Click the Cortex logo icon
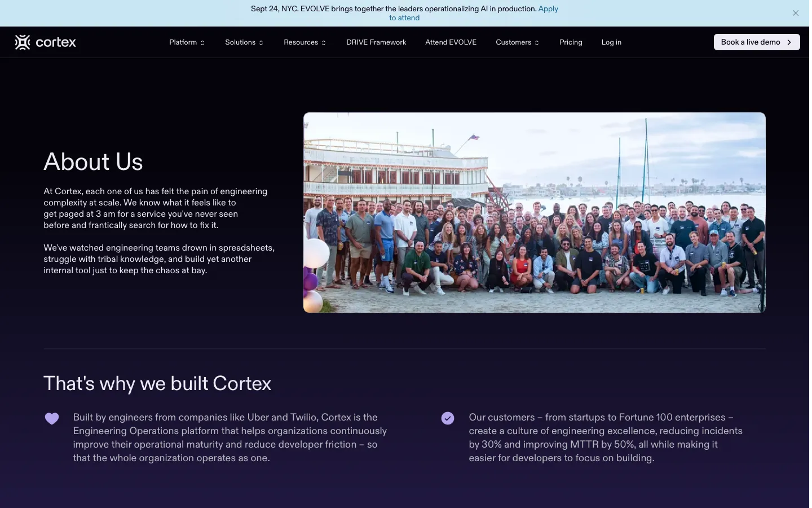 [x=23, y=42]
